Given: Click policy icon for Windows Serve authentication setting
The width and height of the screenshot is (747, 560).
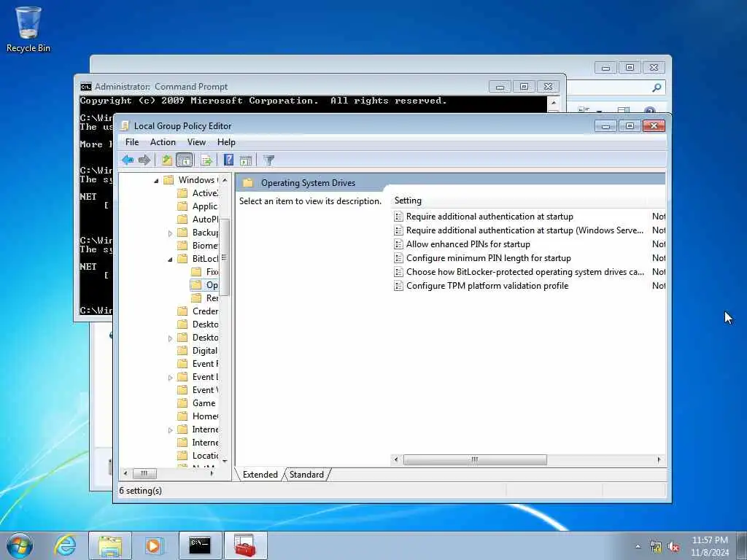Looking at the screenshot, I should pyautogui.click(x=398, y=230).
